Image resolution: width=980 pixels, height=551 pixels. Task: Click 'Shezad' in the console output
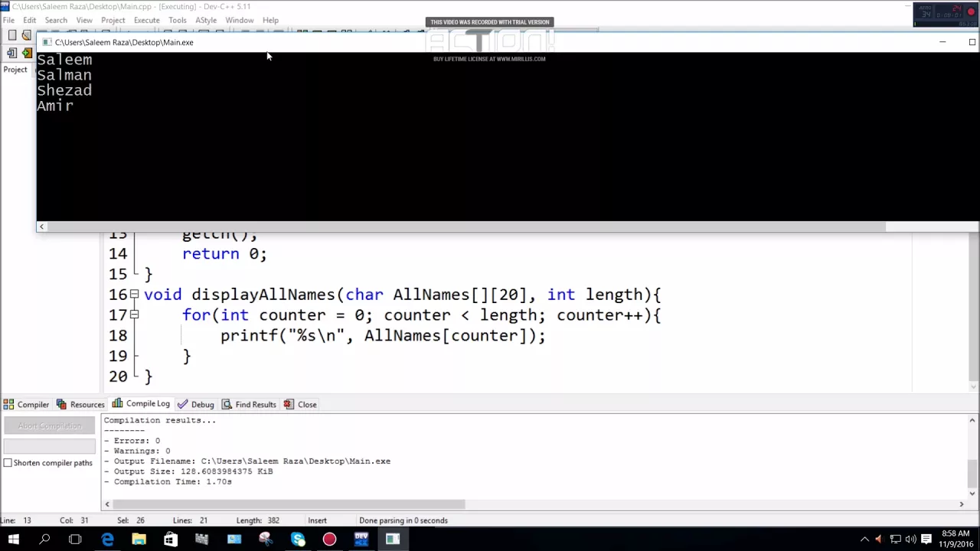[x=64, y=90]
